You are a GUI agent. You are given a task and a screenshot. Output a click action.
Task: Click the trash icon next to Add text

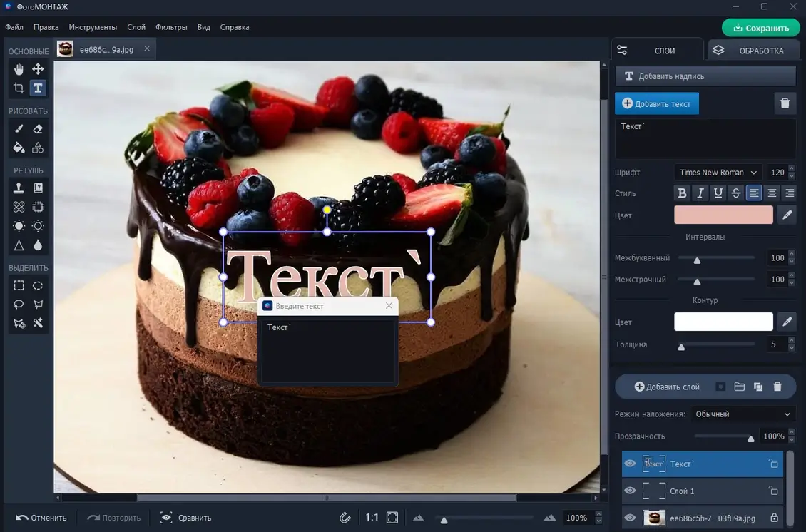point(785,103)
